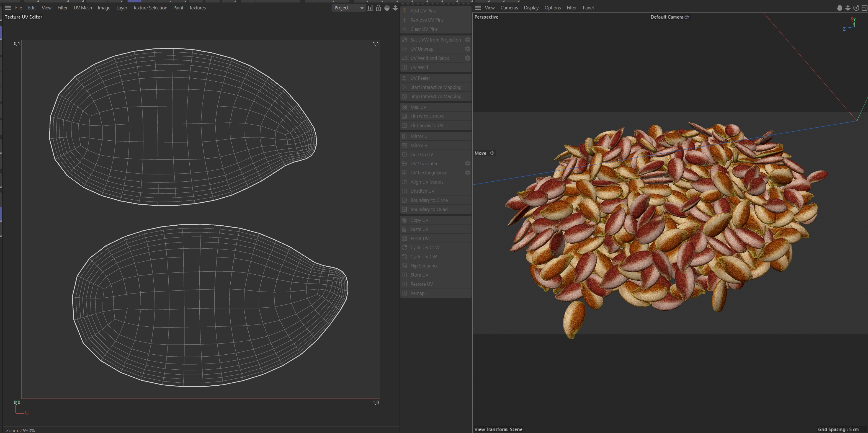Open UV Rectangularize options gear
The height and width of the screenshot is (433, 868).
[467, 172]
